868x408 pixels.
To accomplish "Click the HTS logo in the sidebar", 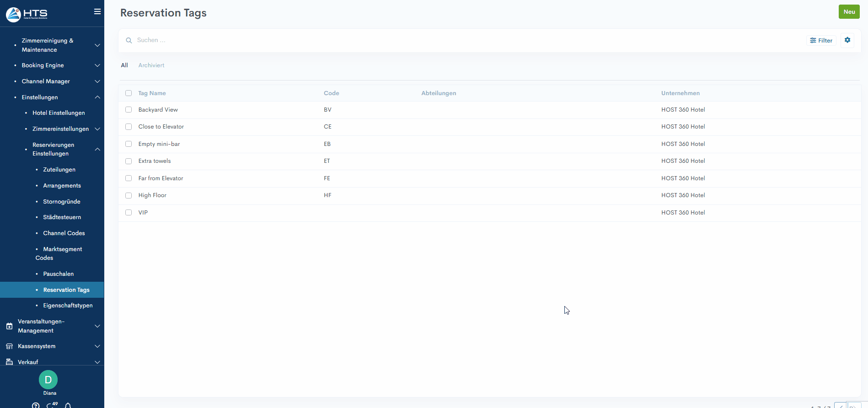I will coord(27,14).
